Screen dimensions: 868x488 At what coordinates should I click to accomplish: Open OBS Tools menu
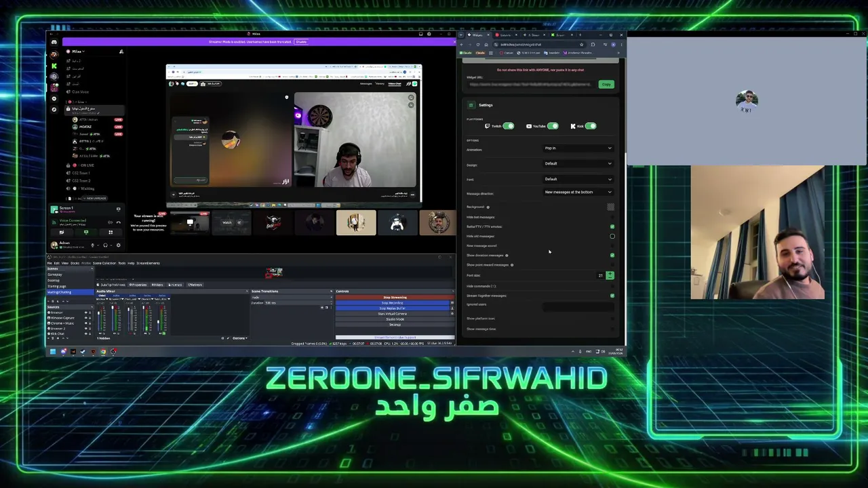coord(122,263)
